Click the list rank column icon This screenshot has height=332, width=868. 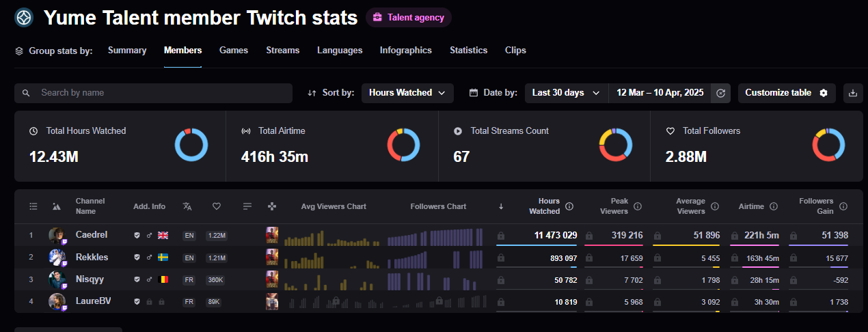point(33,206)
